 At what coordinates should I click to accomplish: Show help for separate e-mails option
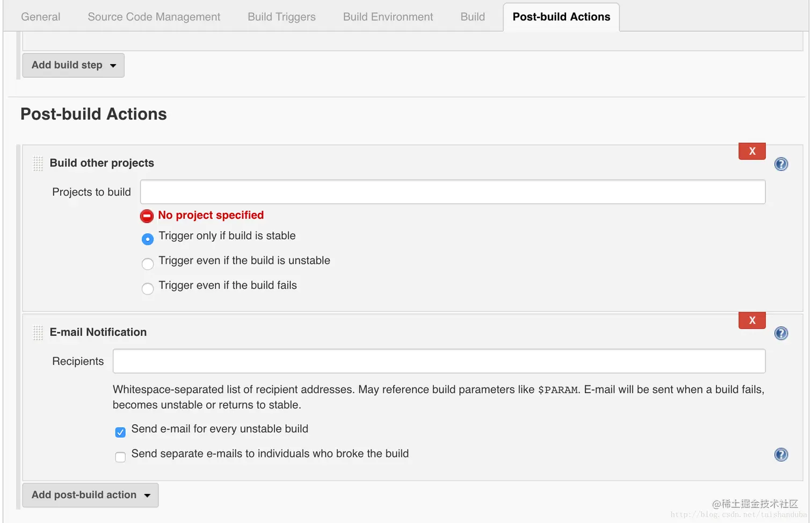tap(781, 455)
